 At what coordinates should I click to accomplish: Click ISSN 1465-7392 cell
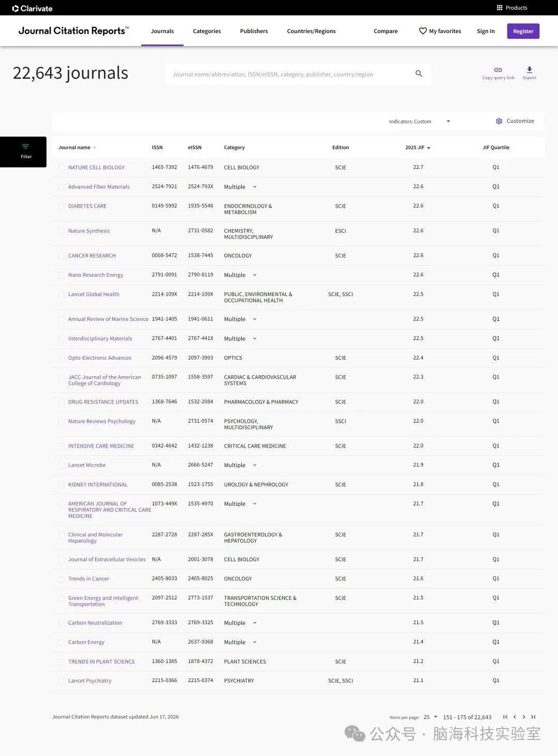pyautogui.click(x=164, y=167)
